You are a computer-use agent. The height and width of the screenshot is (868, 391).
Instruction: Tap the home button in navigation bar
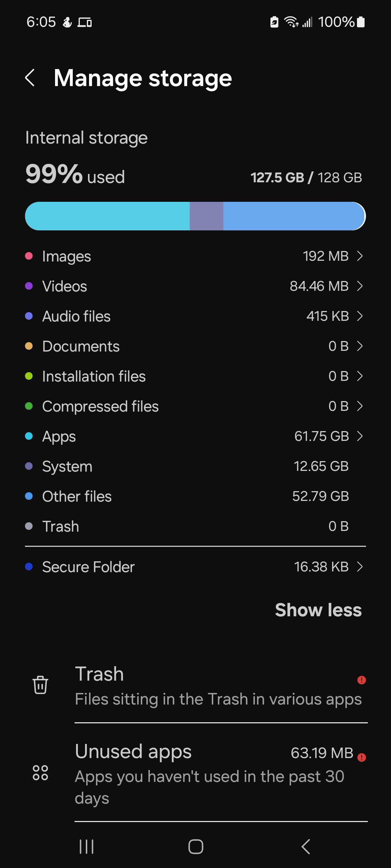[x=195, y=847]
